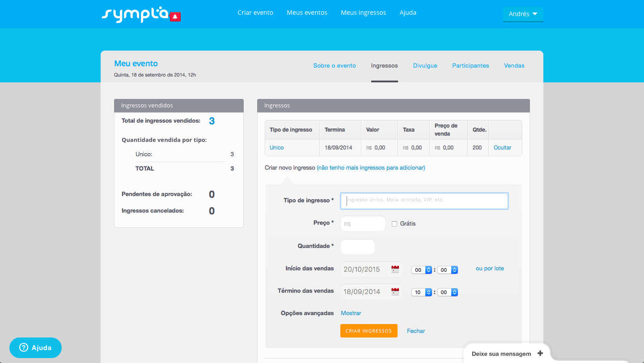Click the event date Quinta, 18 de setembro
The height and width of the screenshot is (363, 644).
point(155,75)
